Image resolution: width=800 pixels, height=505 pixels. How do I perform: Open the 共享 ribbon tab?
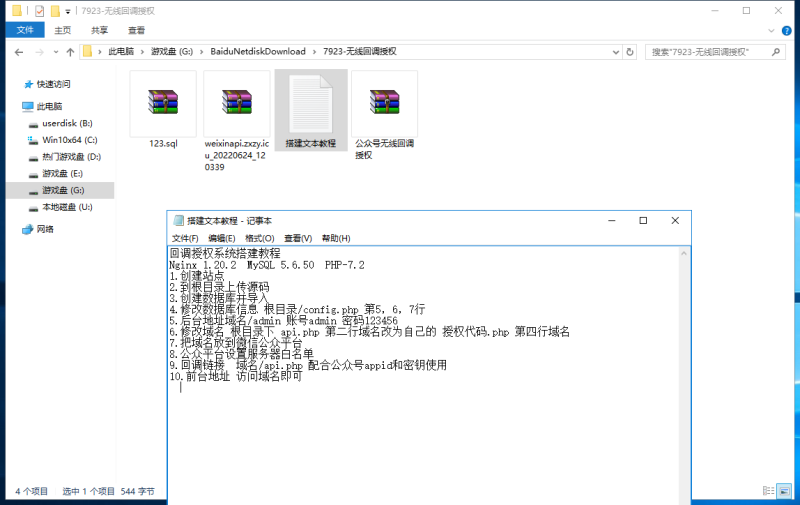coord(99,30)
